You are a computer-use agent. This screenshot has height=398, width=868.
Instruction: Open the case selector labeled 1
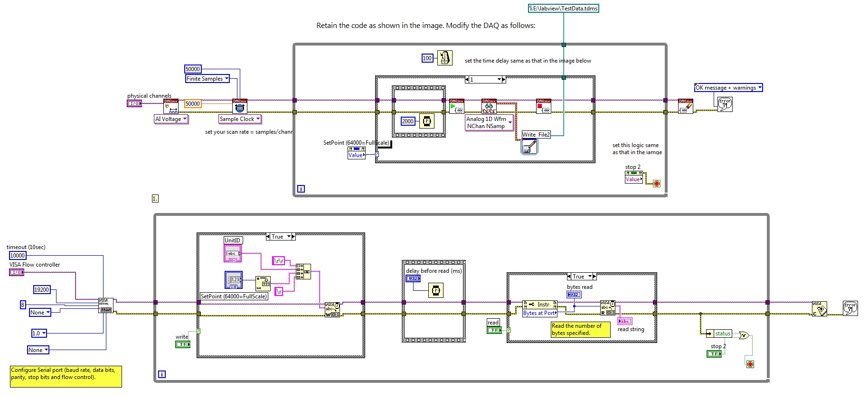[x=485, y=79]
